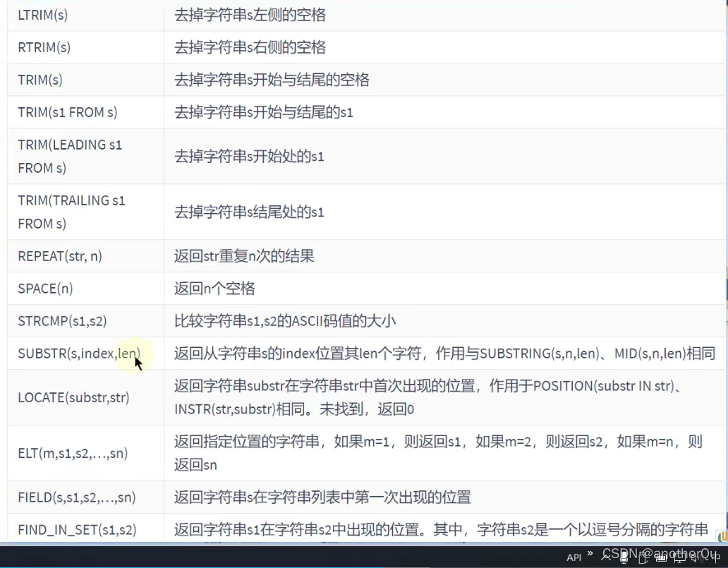Select the RTRIM(s) function cell
The image size is (728, 568).
86,47
